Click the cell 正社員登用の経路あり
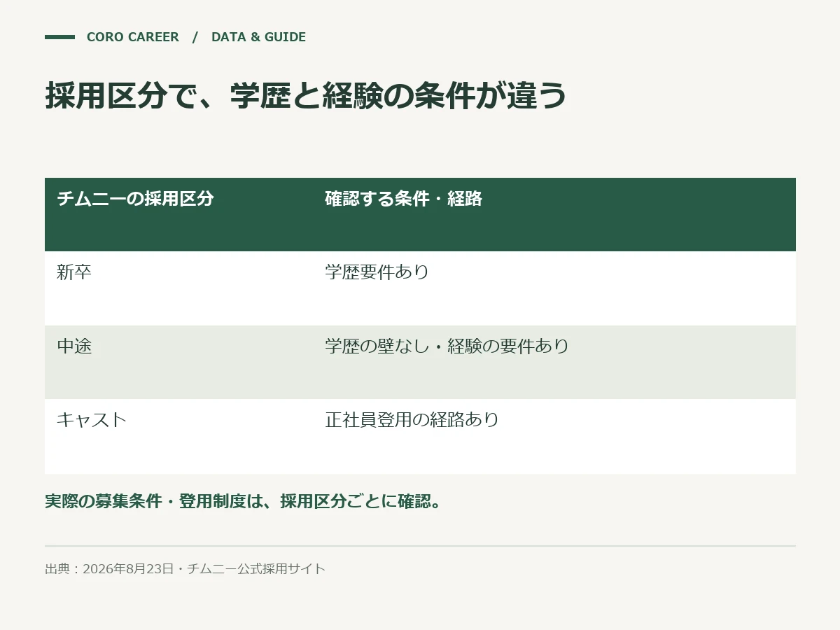The image size is (840, 630). (x=412, y=420)
